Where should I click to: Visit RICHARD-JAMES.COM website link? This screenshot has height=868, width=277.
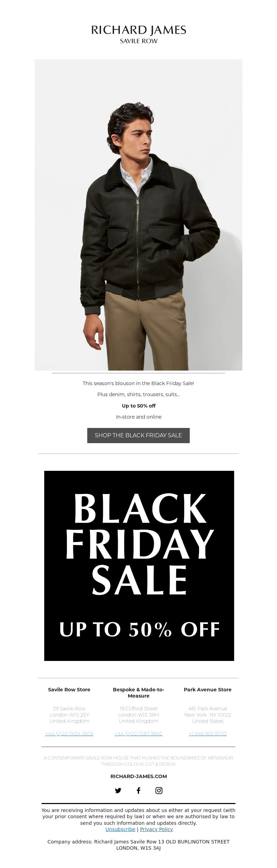click(138, 776)
